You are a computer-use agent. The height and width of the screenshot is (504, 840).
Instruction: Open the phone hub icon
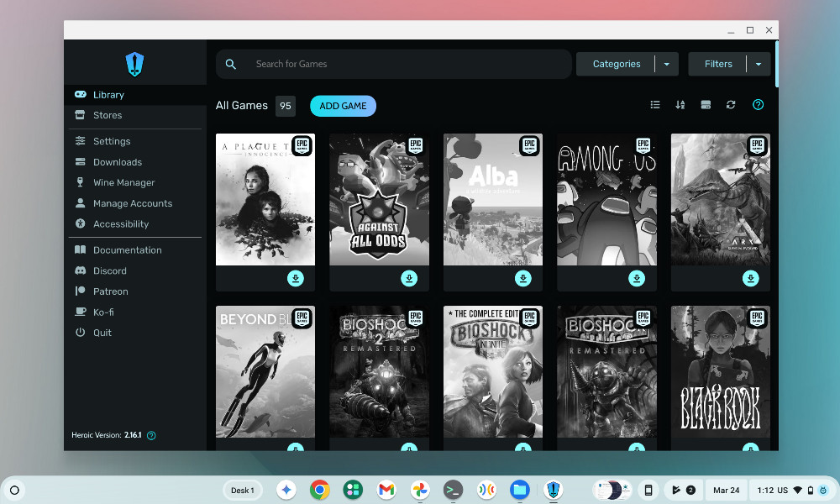tap(648, 490)
